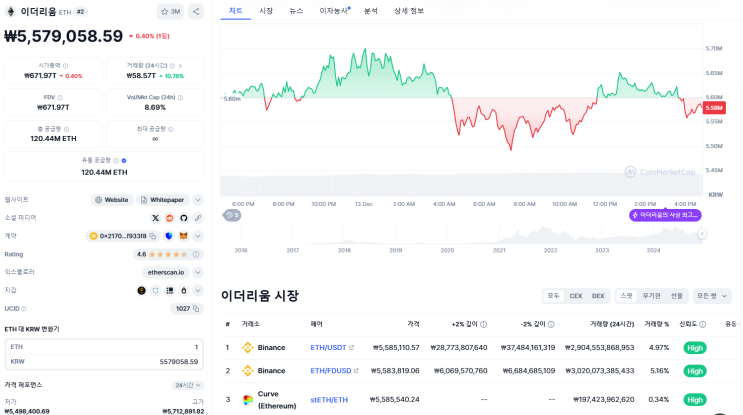The width and height of the screenshot is (743, 415).
Task: Switch to the 이자농사 tab
Action: pos(334,11)
